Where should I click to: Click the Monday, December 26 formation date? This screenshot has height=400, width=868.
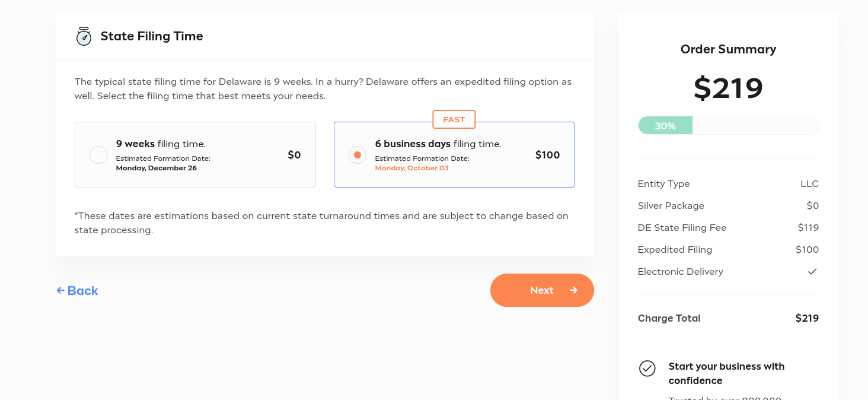pyautogui.click(x=157, y=168)
